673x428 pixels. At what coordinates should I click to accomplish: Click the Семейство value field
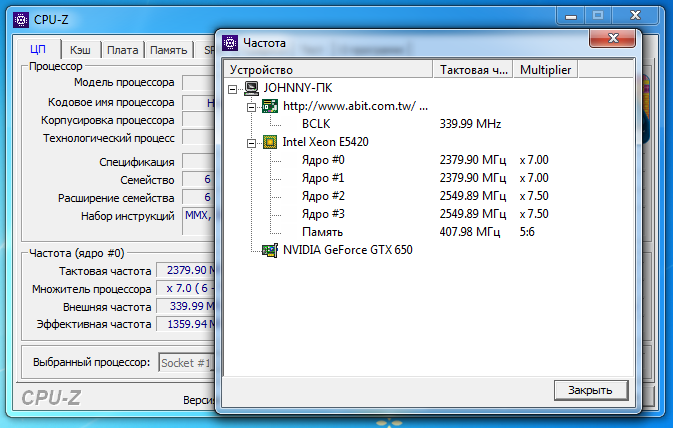click(198, 179)
